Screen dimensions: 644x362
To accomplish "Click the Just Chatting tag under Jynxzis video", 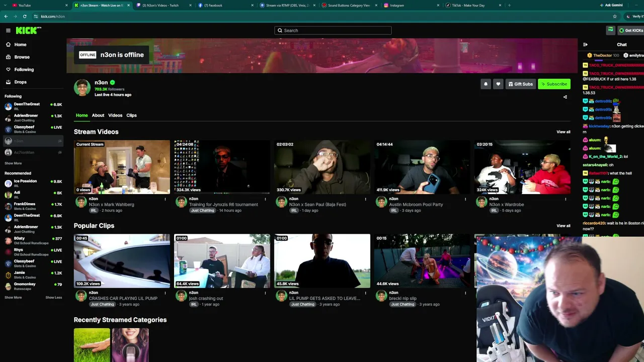I will click(202, 211).
